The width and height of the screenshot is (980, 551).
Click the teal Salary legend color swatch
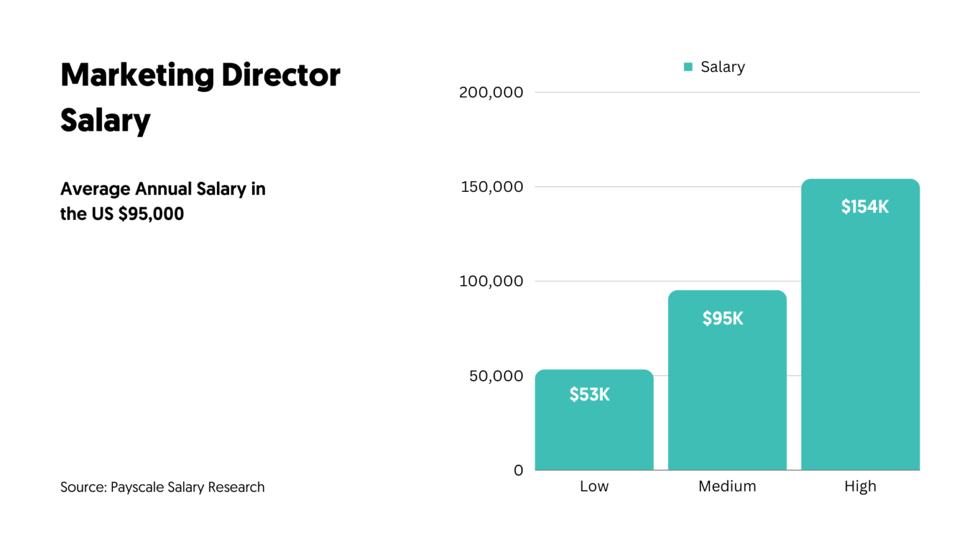pyautogui.click(x=688, y=67)
